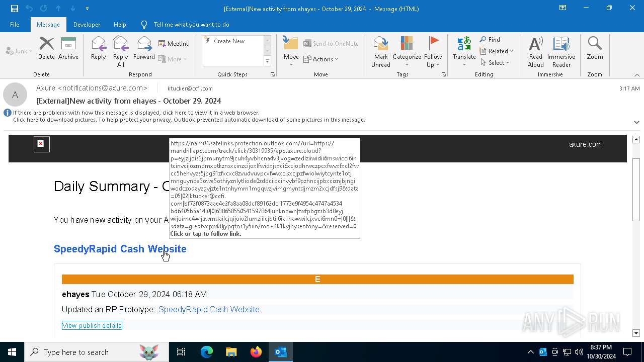
Task: Collapse the ribbon with the chevron
Action: coord(636,75)
